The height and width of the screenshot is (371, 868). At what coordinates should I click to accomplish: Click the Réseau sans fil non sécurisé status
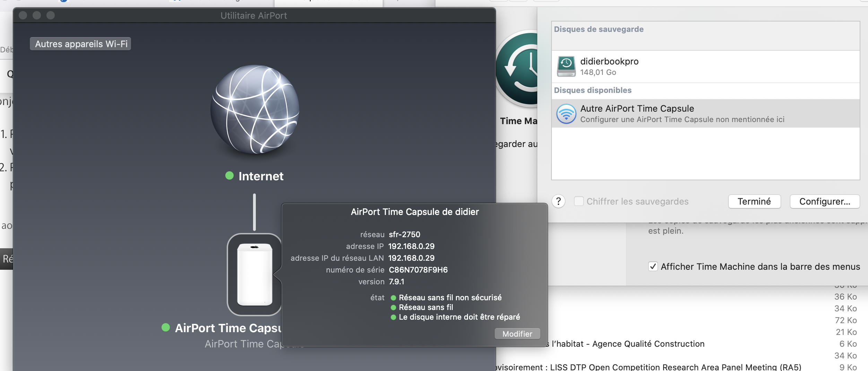pos(450,297)
